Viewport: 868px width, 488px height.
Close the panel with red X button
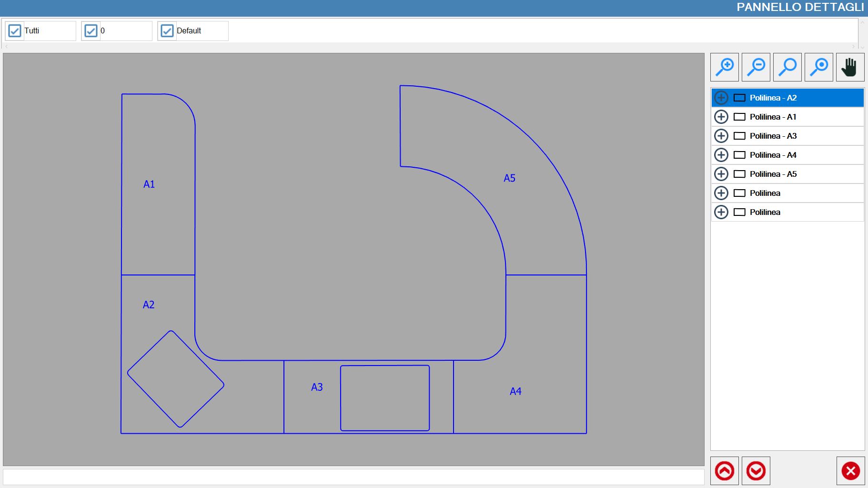point(851,471)
